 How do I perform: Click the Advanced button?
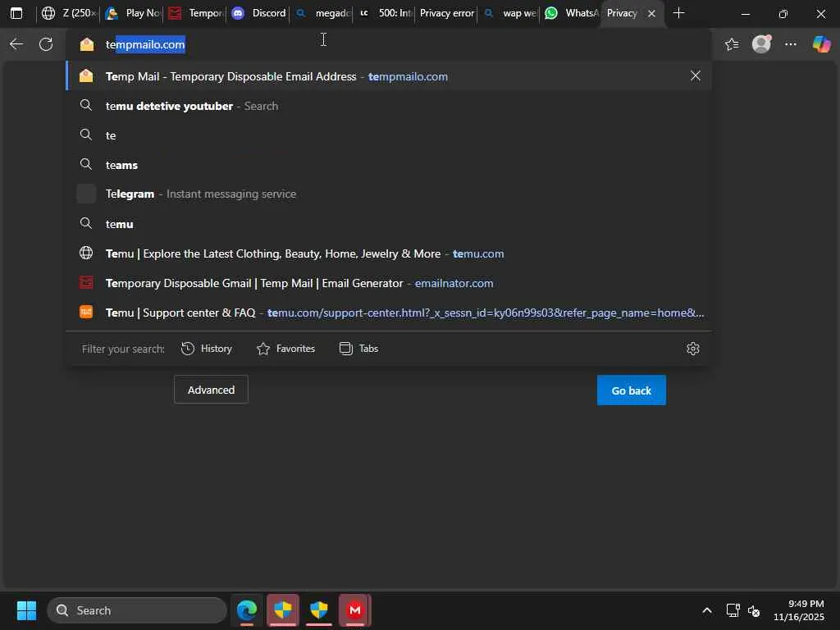[x=211, y=390]
